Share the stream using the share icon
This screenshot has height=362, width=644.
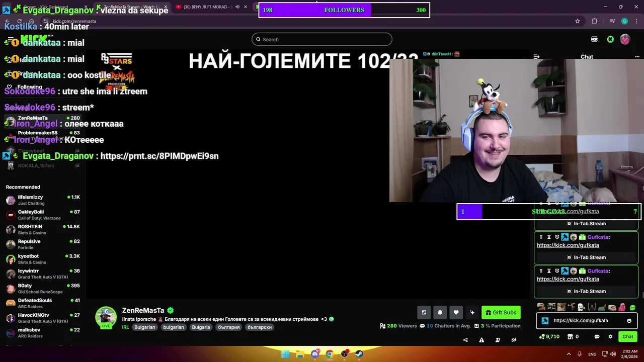[465, 340]
